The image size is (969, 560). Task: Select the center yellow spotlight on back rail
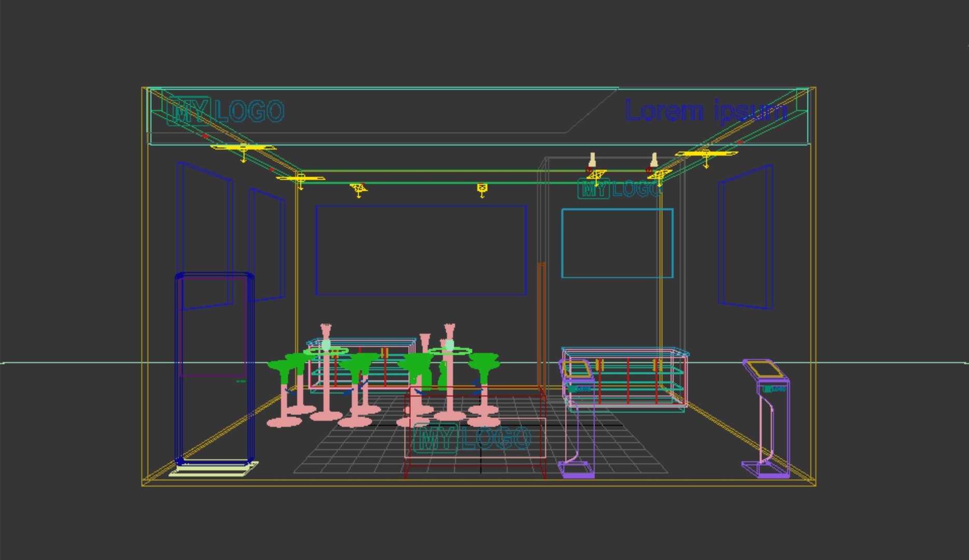(482, 189)
